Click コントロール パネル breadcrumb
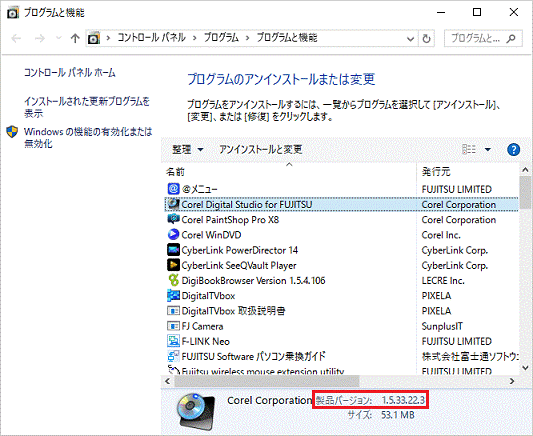533x436 pixels. [152, 37]
